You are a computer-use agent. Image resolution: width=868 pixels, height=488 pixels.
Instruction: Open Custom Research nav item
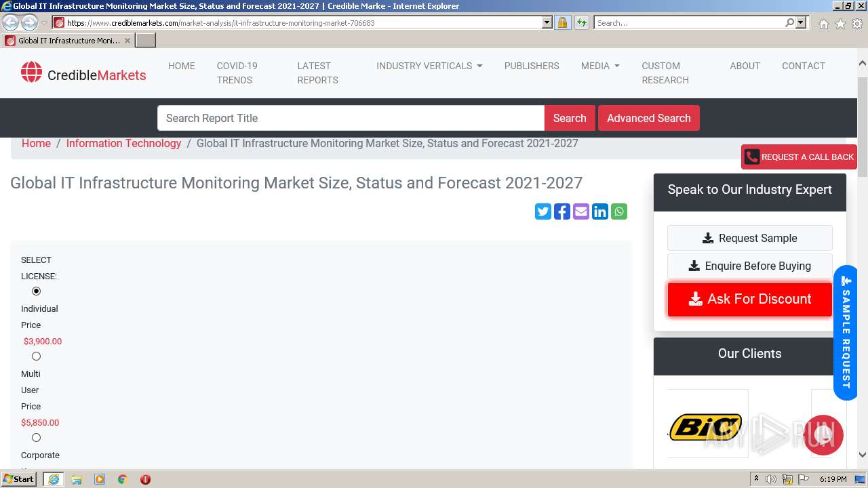665,73
